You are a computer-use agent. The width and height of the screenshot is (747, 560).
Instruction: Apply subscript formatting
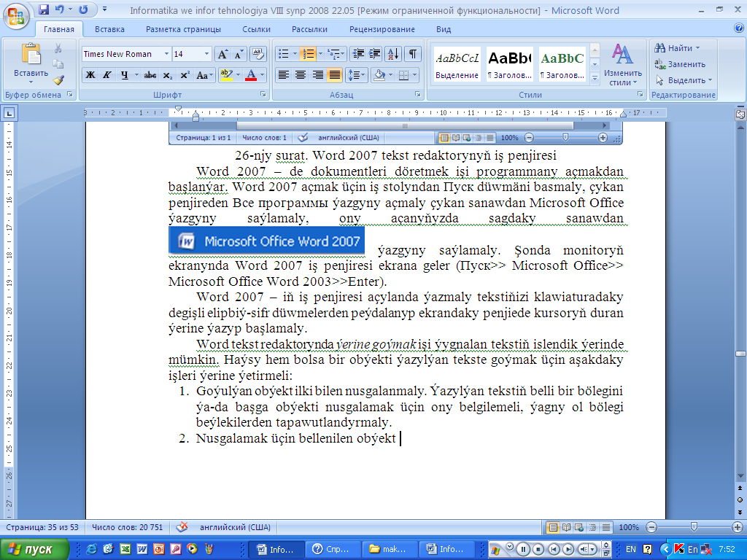(x=167, y=75)
